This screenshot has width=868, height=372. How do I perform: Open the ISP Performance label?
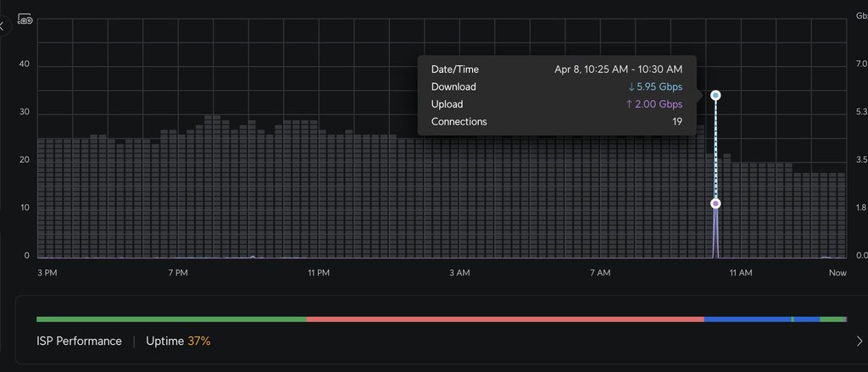coord(79,341)
